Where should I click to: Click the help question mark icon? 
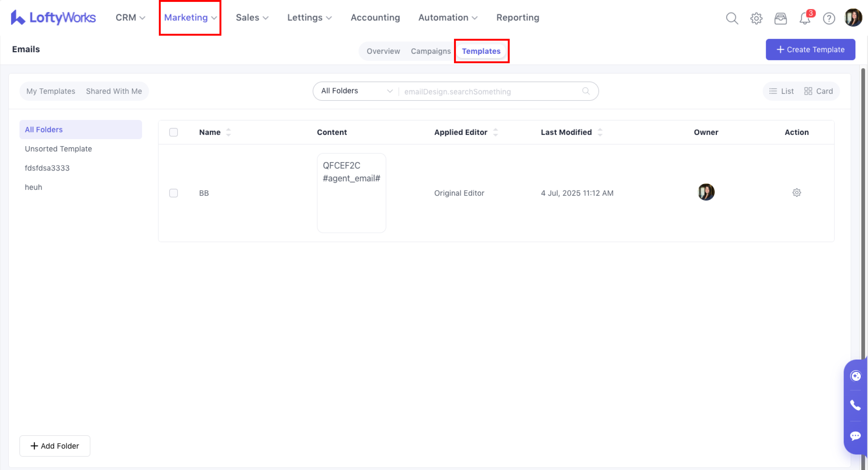[829, 18]
